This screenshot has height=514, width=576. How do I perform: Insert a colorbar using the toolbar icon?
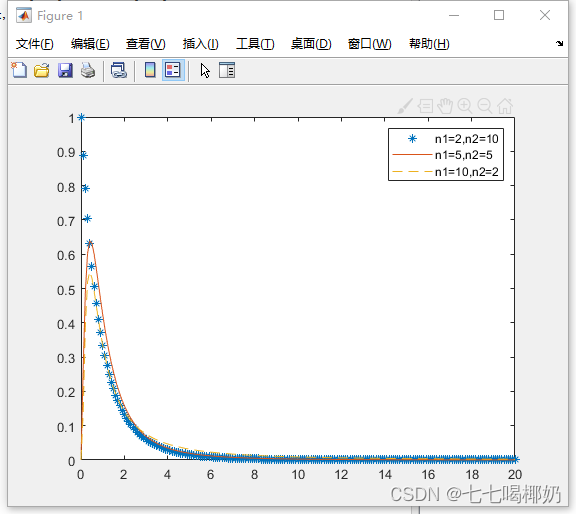[x=150, y=70]
